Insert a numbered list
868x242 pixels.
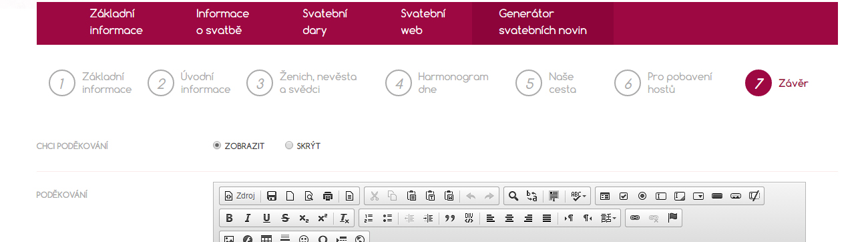(369, 218)
